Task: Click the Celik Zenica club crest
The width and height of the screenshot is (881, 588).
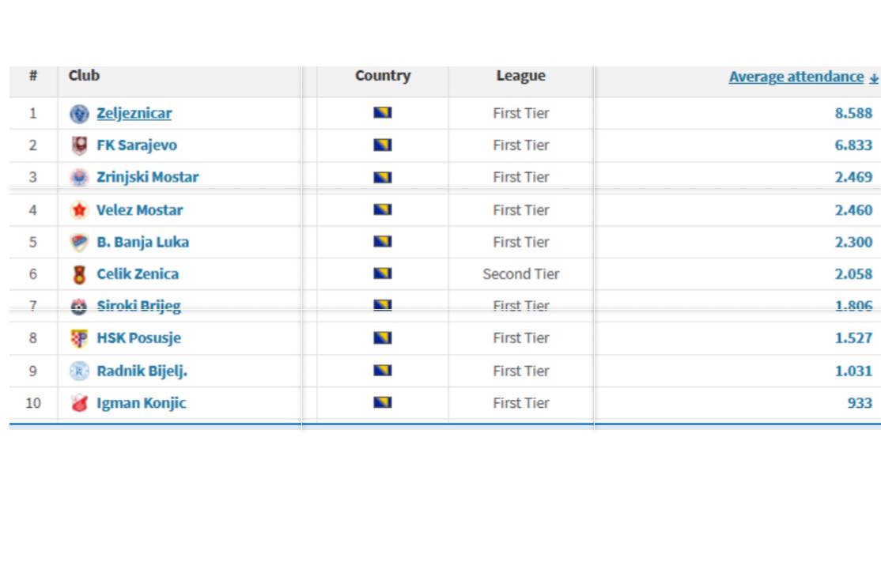Action: [x=79, y=274]
